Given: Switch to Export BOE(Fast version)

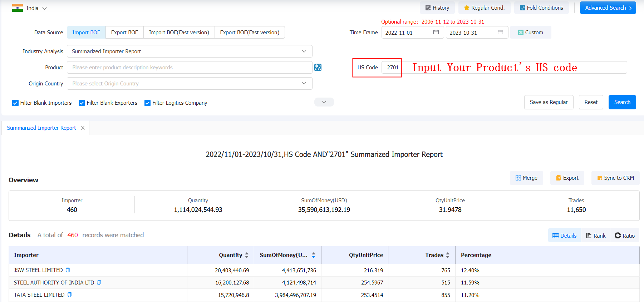Looking at the screenshot, I should click(x=250, y=33).
